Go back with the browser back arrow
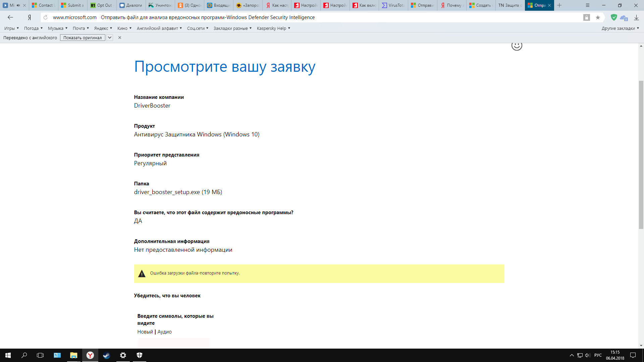 10,17
